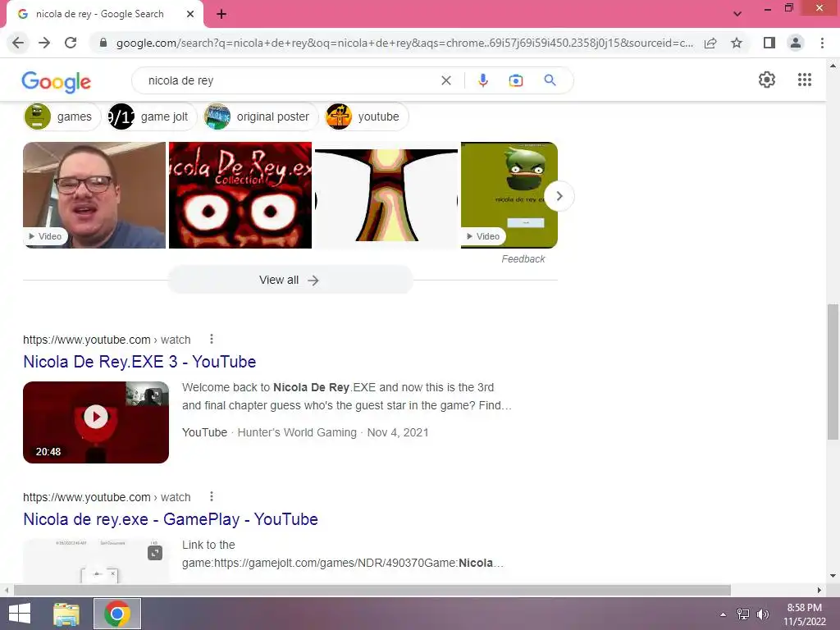Clear the search query with the X
The width and height of the screenshot is (840, 630).
(445, 80)
